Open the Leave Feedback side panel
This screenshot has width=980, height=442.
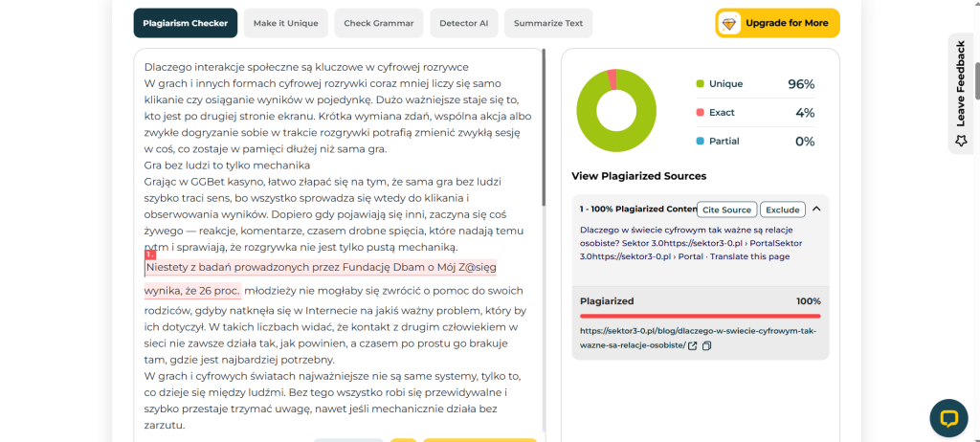pyautogui.click(x=961, y=94)
